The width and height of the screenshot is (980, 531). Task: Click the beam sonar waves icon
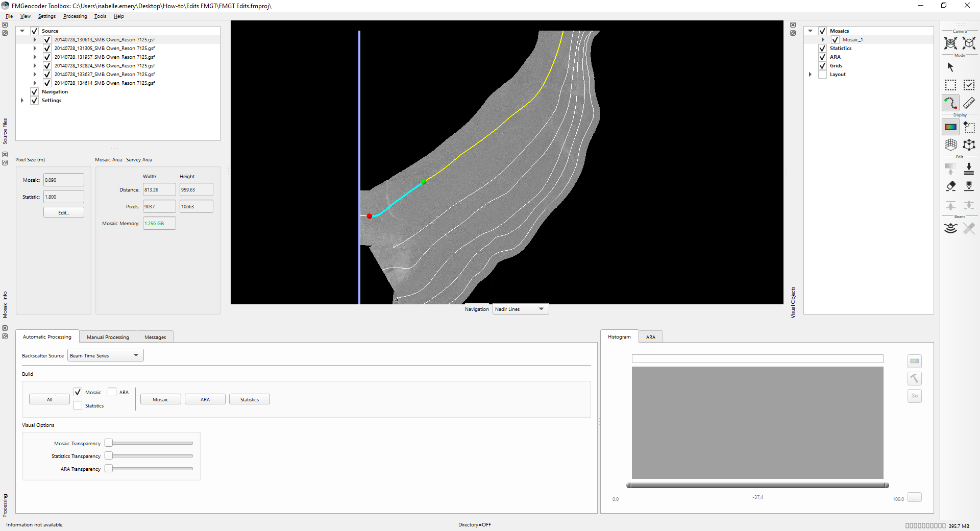(x=950, y=228)
